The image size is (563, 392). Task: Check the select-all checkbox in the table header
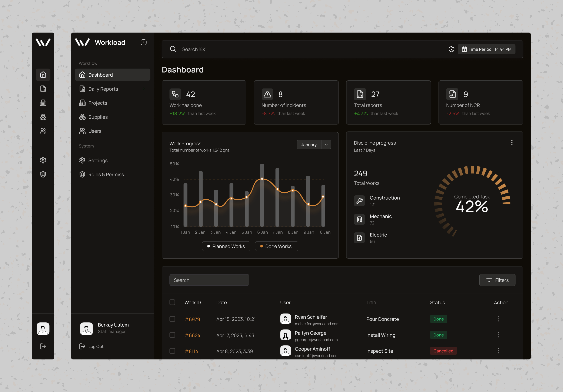tap(172, 302)
